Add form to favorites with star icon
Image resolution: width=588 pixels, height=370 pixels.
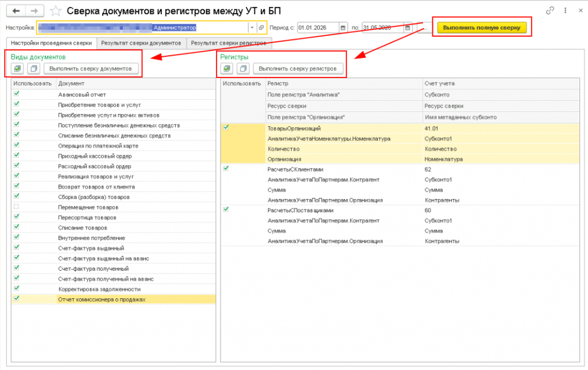[56, 11]
